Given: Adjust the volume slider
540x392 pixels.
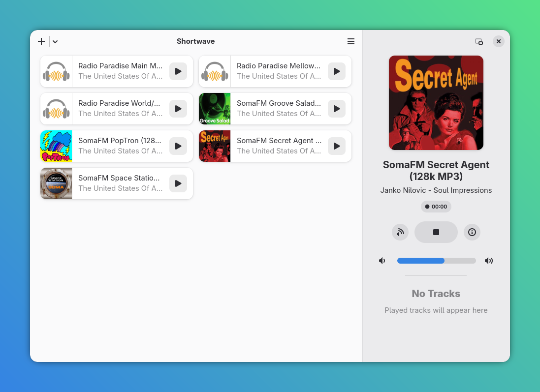Looking at the screenshot, I should tap(436, 261).
